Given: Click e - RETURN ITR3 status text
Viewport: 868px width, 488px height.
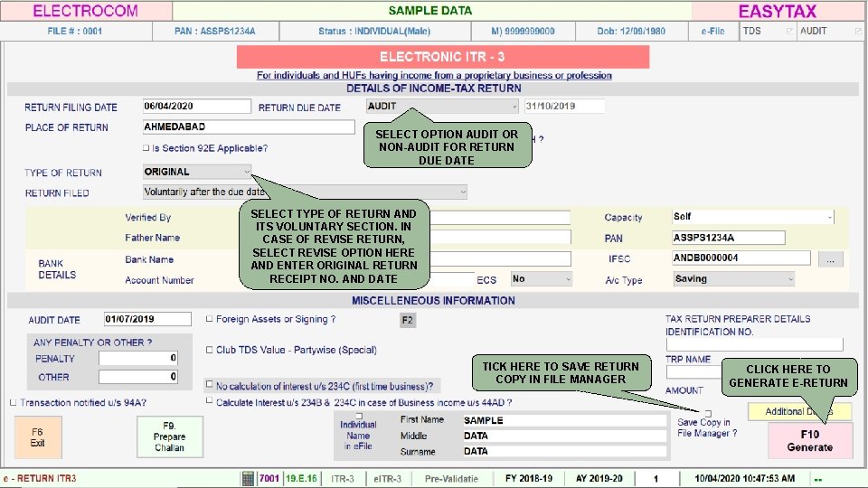Looking at the screenshot, I should [39, 479].
